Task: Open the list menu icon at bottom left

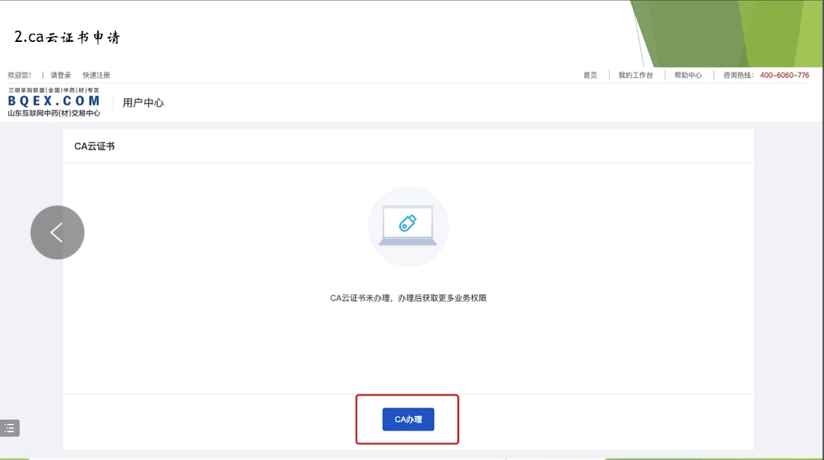Action: 10,428
